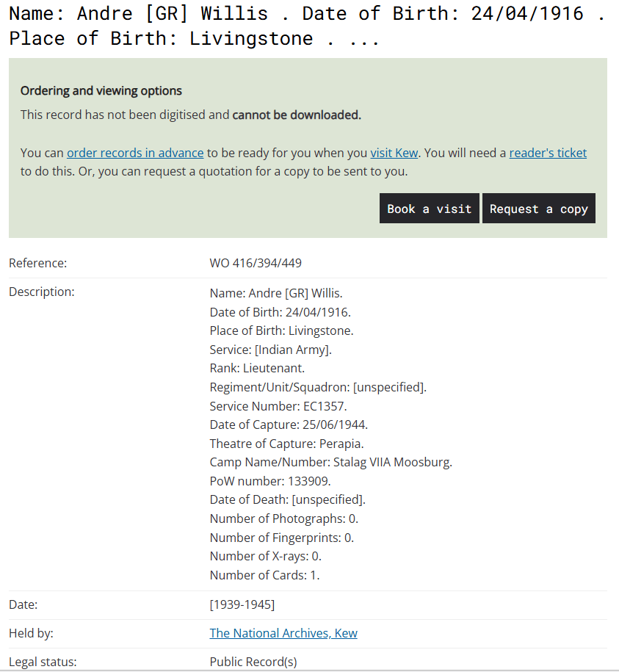Open the "order records in advance" link

(x=135, y=153)
